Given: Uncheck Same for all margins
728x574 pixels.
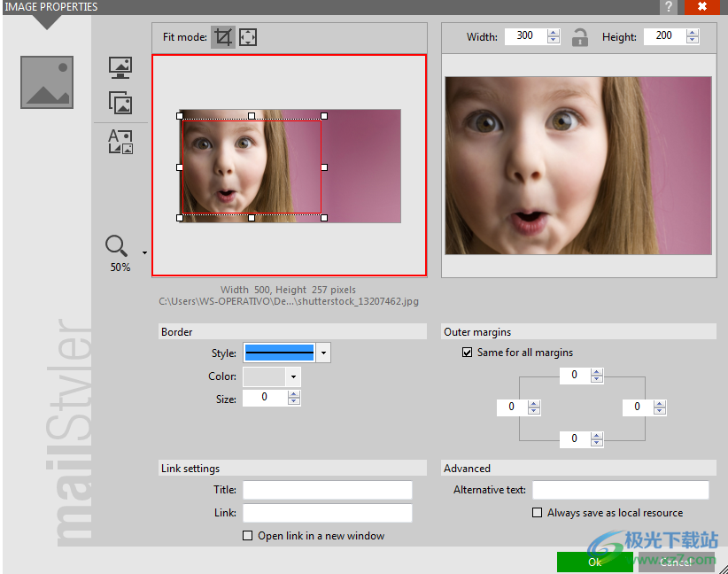Looking at the screenshot, I should click(468, 353).
